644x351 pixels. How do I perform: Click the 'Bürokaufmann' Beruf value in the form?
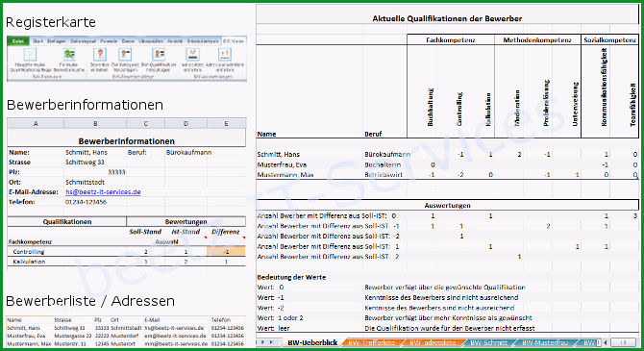point(189,153)
